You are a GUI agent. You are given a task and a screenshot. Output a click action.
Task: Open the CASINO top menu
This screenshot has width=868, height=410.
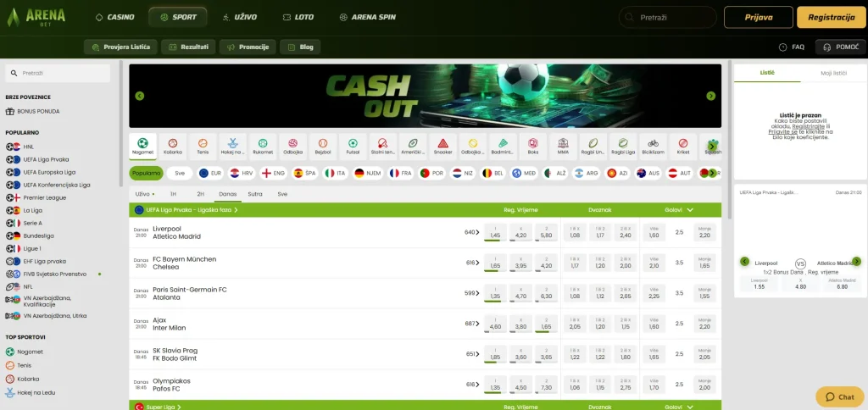pos(115,17)
